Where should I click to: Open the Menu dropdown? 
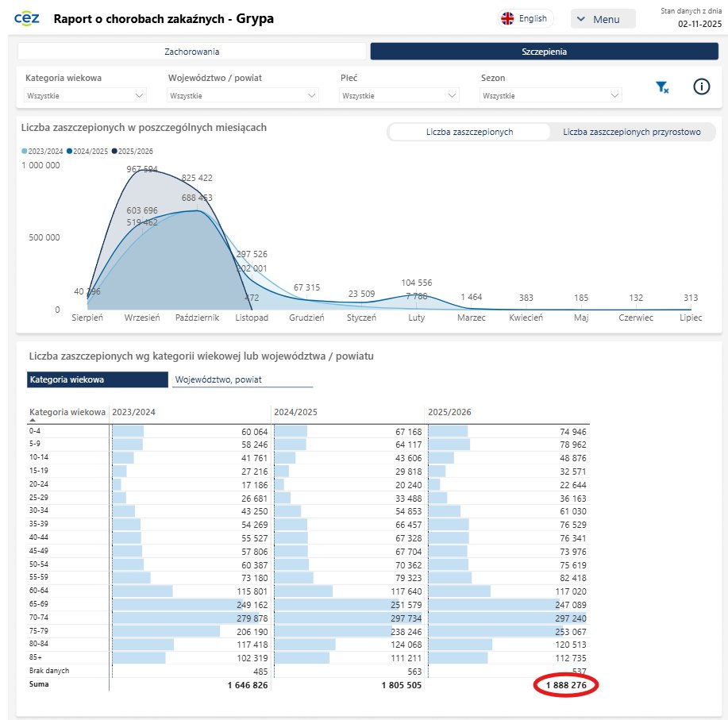click(x=603, y=20)
